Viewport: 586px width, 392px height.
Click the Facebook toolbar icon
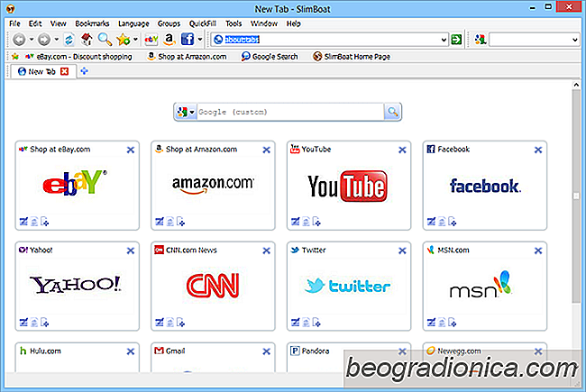[188, 39]
